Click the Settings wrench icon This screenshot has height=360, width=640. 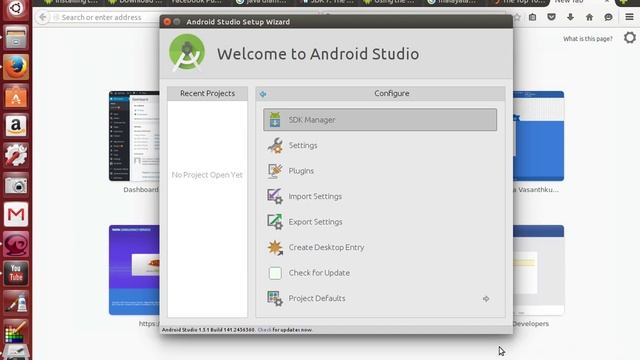pyautogui.click(x=275, y=145)
